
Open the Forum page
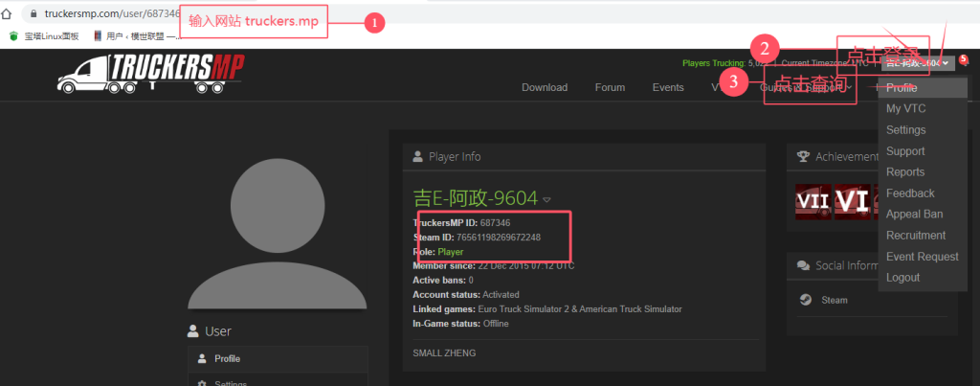point(610,87)
